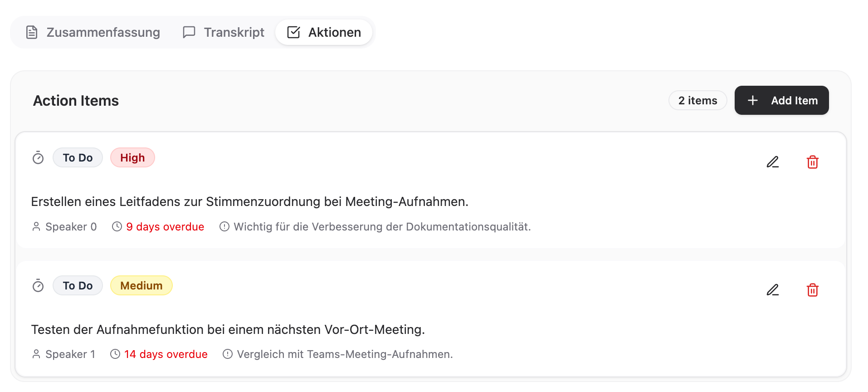Viewport: 868px width, 392px height.
Task: Click the timer icon on the High priority item
Action: 38,158
